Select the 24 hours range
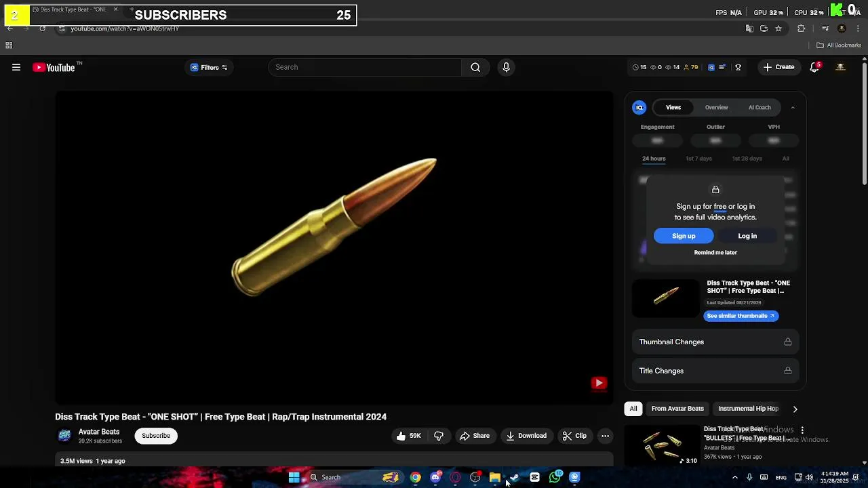This screenshot has height=488, width=868. (654, 159)
